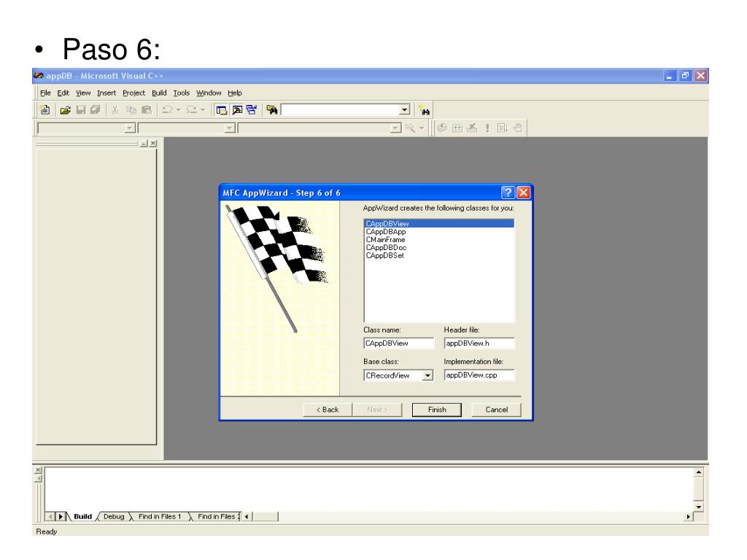Click the Implementation file input field

(x=479, y=375)
